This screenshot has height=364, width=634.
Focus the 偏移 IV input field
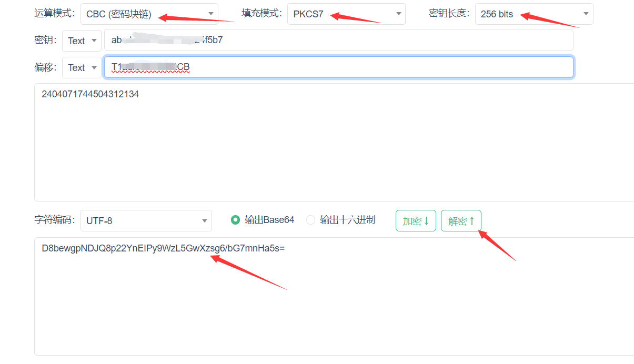click(x=339, y=67)
